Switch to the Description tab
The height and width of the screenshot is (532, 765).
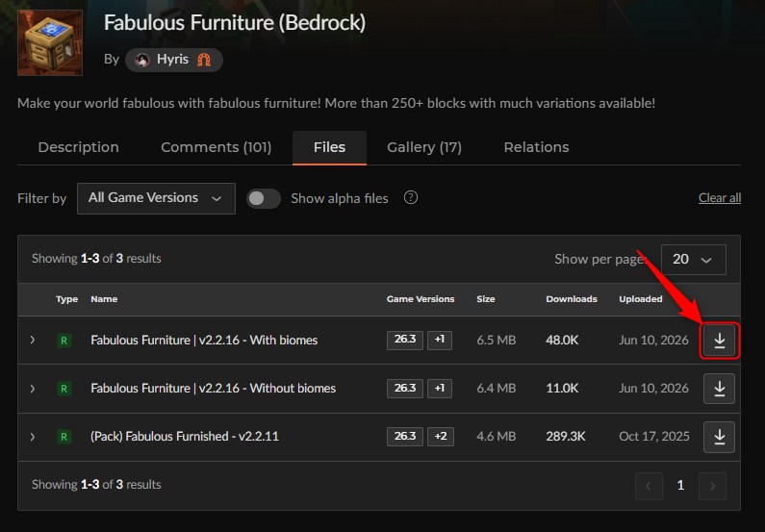pyautogui.click(x=79, y=147)
